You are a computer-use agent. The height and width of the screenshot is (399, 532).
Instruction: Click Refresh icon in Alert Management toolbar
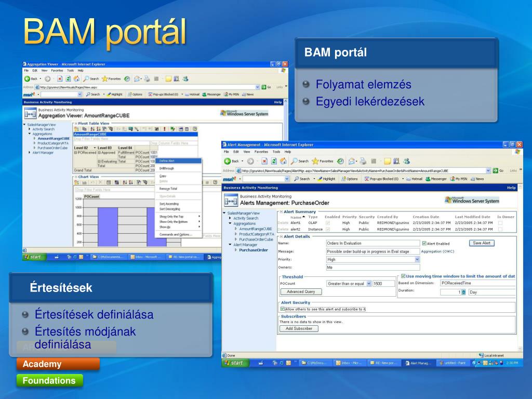[x=274, y=161]
